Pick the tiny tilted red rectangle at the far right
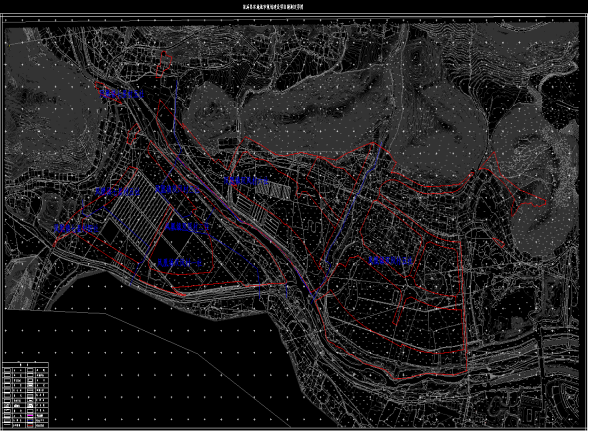 (x=499, y=243)
